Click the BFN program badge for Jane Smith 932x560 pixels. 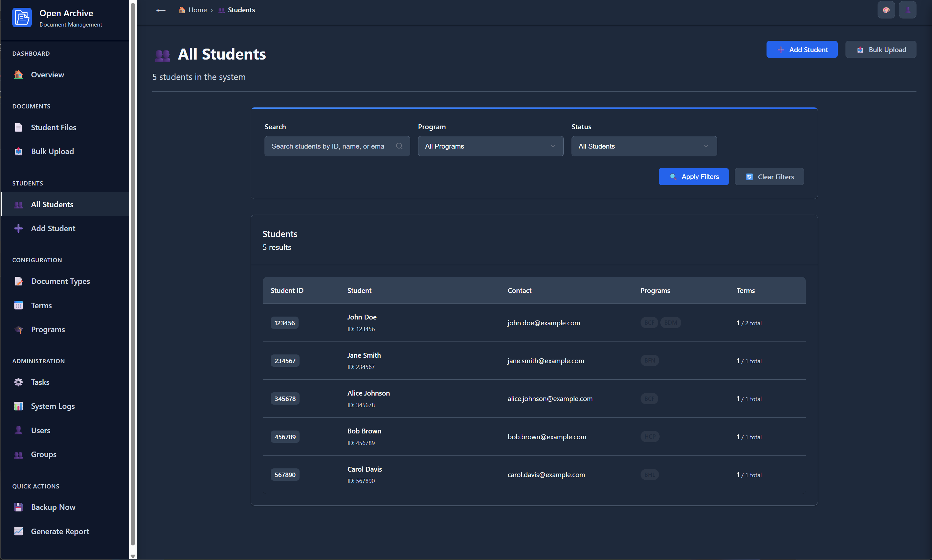point(650,360)
